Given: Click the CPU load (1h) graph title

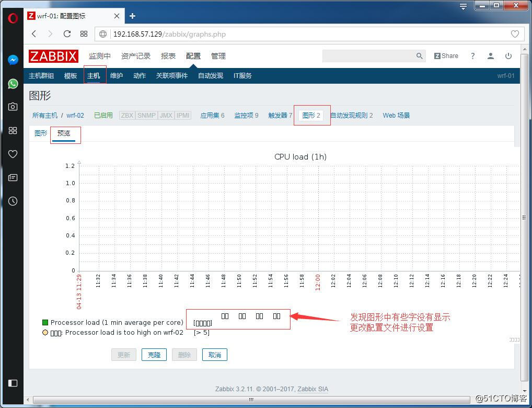Looking at the screenshot, I should (x=300, y=157).
